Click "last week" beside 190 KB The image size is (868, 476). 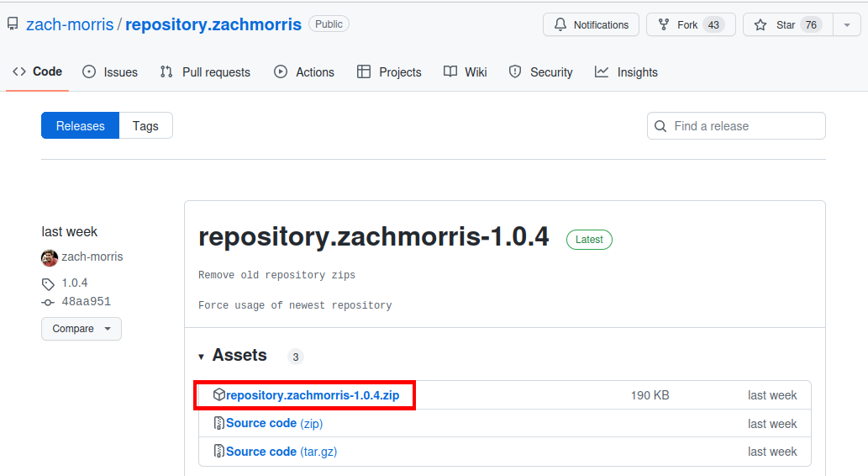click(772, 395)
